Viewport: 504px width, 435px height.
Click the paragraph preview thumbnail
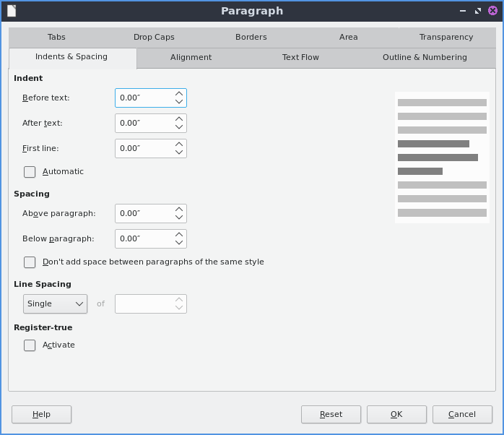(x=442, y=158)
